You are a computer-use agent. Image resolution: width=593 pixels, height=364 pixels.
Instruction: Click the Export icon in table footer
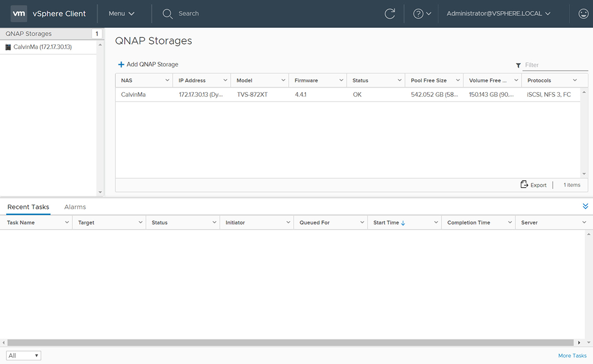[524, 184]
